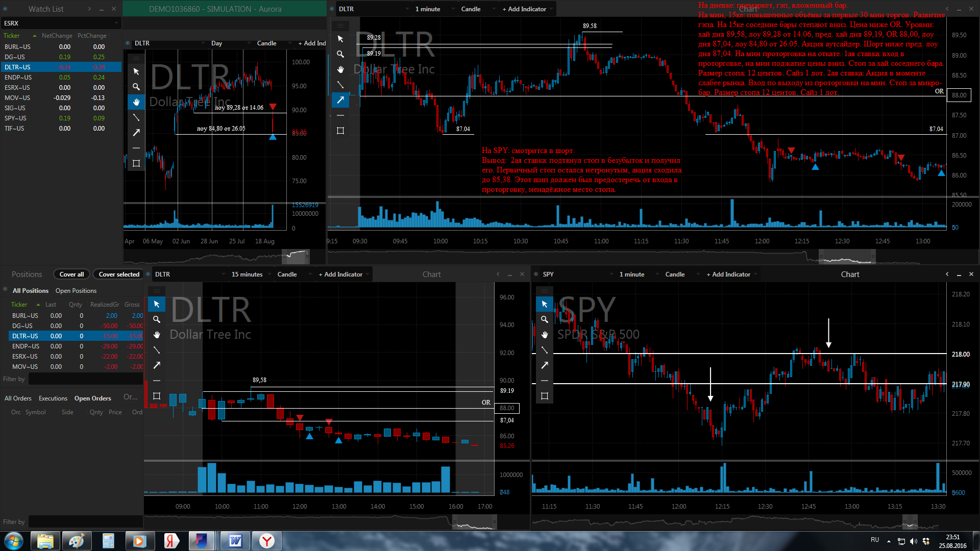Select hand pan tool in DLTR 15 minutes chart
This screenshot has width=980, height=551.
[x=157, y=335]
